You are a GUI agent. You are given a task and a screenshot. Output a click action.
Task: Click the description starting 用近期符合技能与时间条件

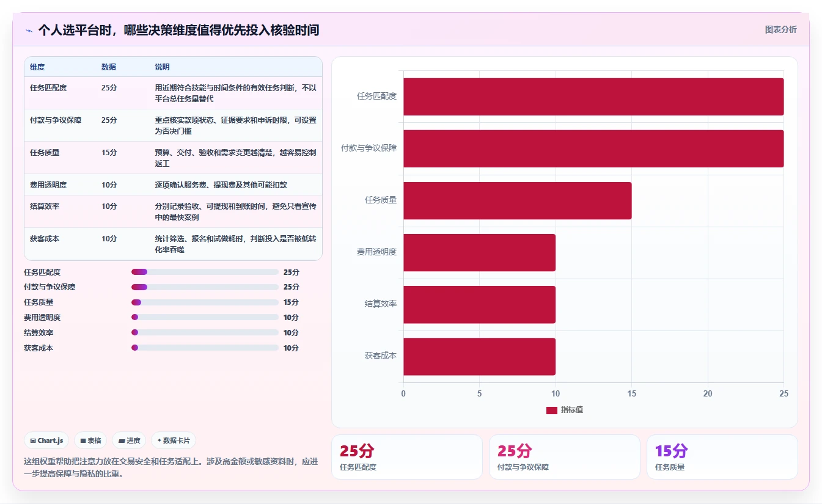(x=235, y=93)
